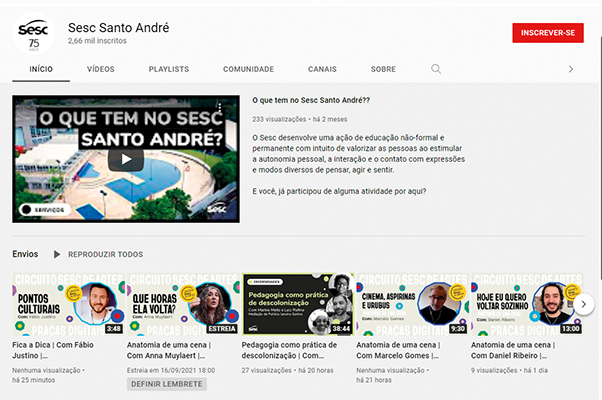
Task: Click channel name Sesc Santo André
Action: point(119,28)
